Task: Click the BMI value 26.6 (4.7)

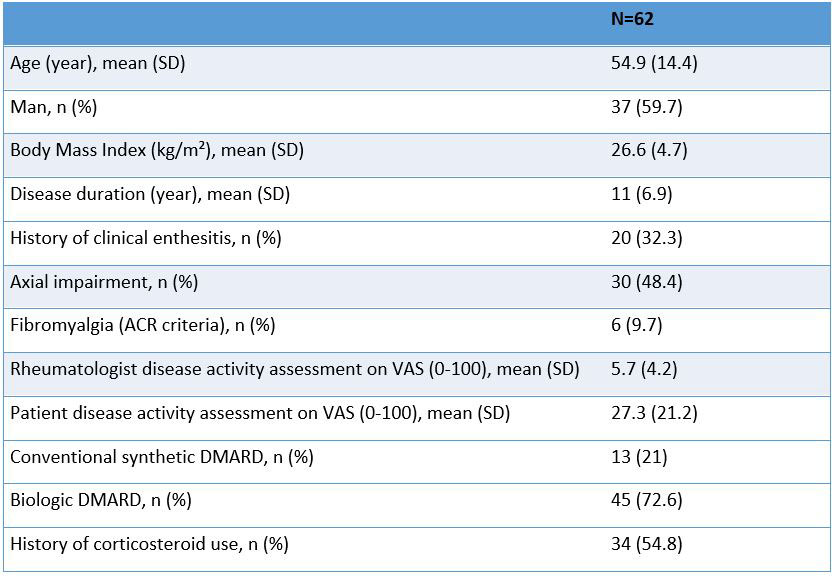Action: (x=649, y=151)
